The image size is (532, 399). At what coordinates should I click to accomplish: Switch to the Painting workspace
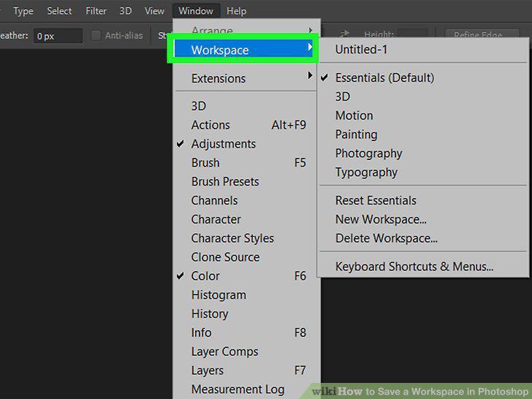point(423,134)
